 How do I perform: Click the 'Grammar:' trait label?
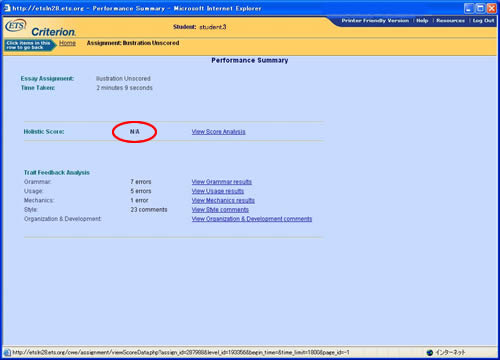37,182
